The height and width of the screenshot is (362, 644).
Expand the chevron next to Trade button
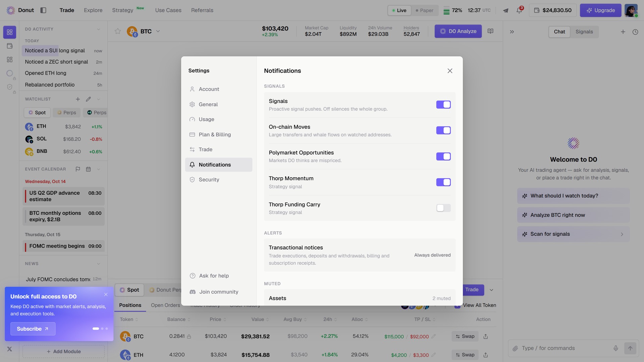(x=491, y=290)
